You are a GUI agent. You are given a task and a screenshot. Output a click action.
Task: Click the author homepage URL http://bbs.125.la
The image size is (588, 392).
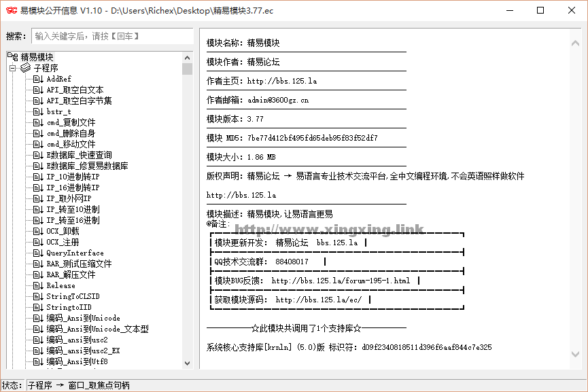[281, 81]
